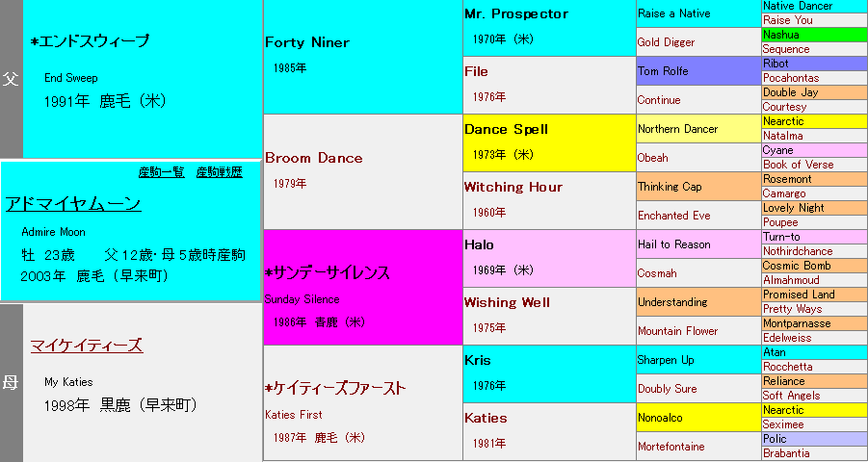
Task: Open the 産駒戦歴 link
Action: 219,172
